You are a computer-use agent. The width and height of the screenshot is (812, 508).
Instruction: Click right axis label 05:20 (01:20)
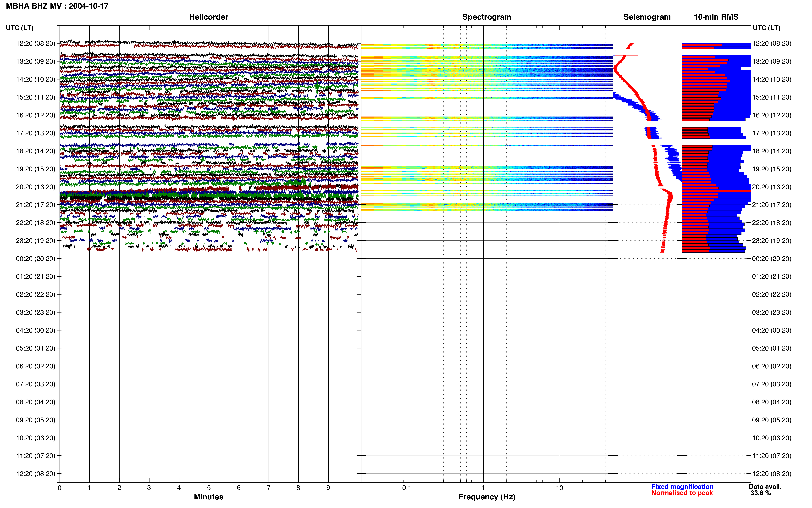click(772, 348)
